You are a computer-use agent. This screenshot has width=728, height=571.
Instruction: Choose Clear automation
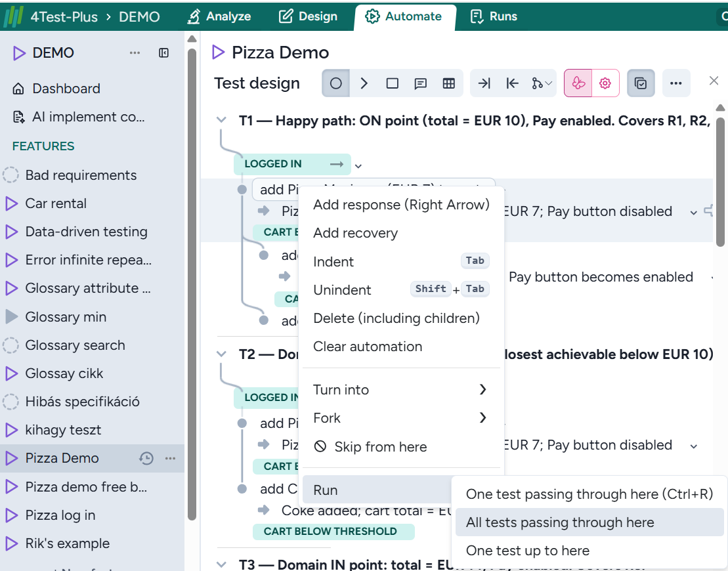[401, 347]
